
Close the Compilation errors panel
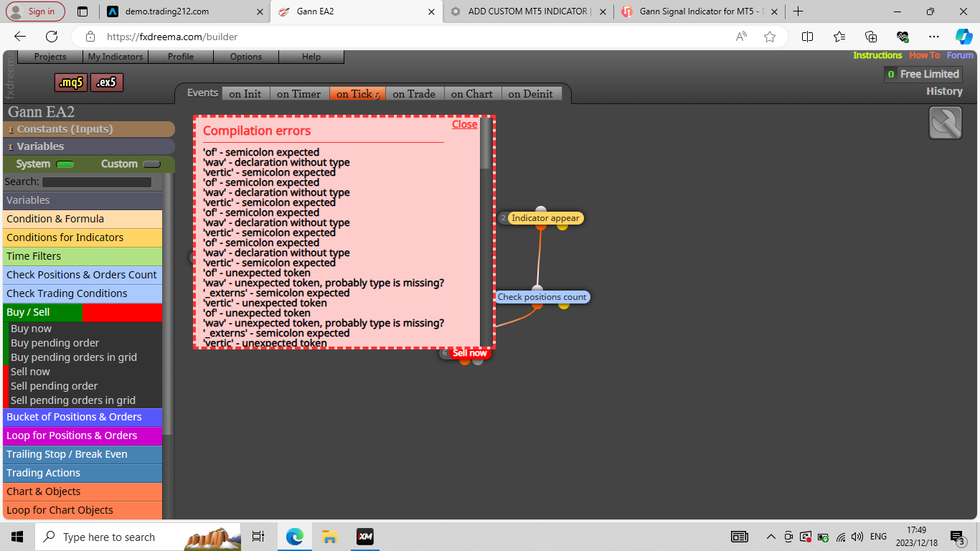pos(464,124)
